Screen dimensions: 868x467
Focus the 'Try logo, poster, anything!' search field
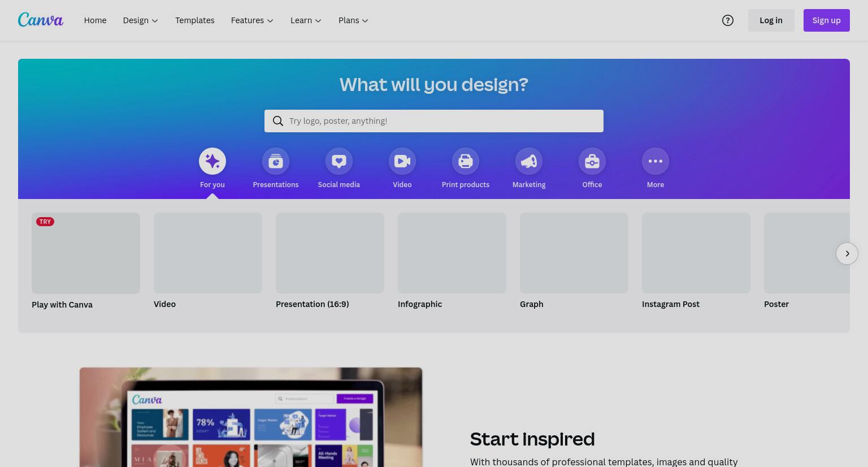434,121
